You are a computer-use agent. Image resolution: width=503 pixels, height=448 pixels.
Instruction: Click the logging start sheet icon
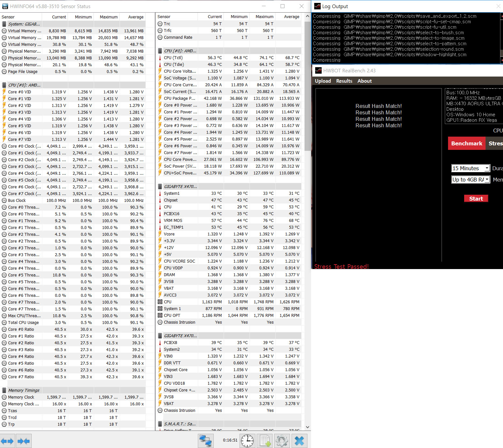[x=264, y=441]
